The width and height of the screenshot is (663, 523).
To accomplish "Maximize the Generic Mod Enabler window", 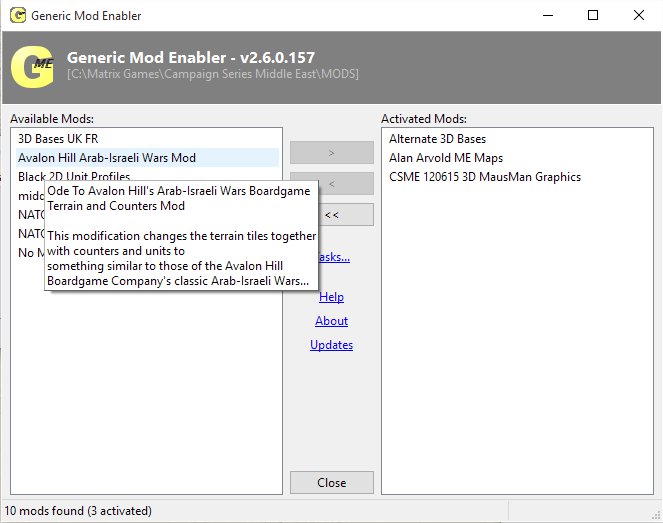I will pos(593,16).
